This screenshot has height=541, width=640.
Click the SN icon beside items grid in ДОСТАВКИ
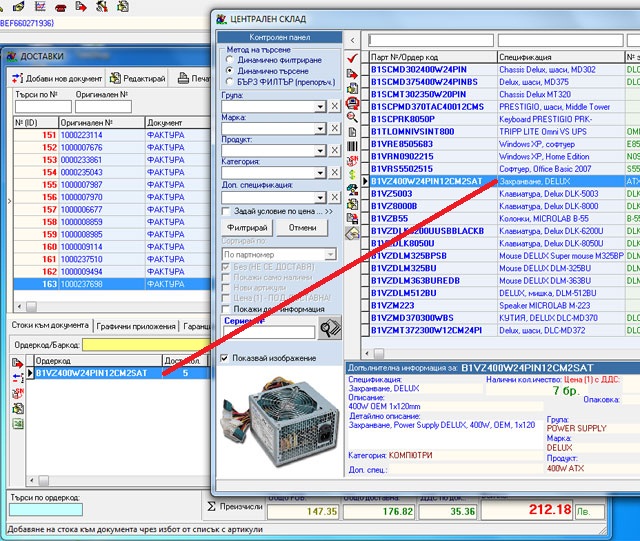[18, 393]
